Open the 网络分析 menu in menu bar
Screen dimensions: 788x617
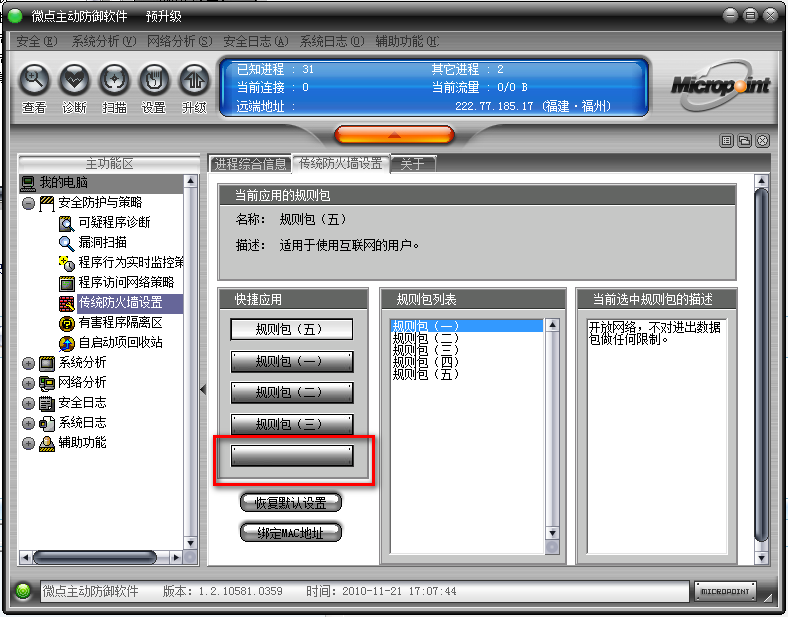[179, 41]
